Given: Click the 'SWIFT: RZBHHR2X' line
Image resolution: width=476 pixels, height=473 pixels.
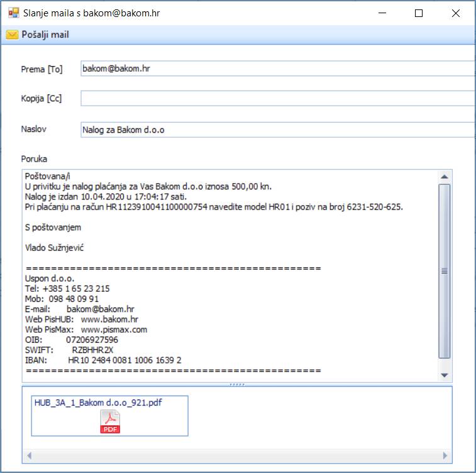Looking at the screenshot, I should 69,350.
